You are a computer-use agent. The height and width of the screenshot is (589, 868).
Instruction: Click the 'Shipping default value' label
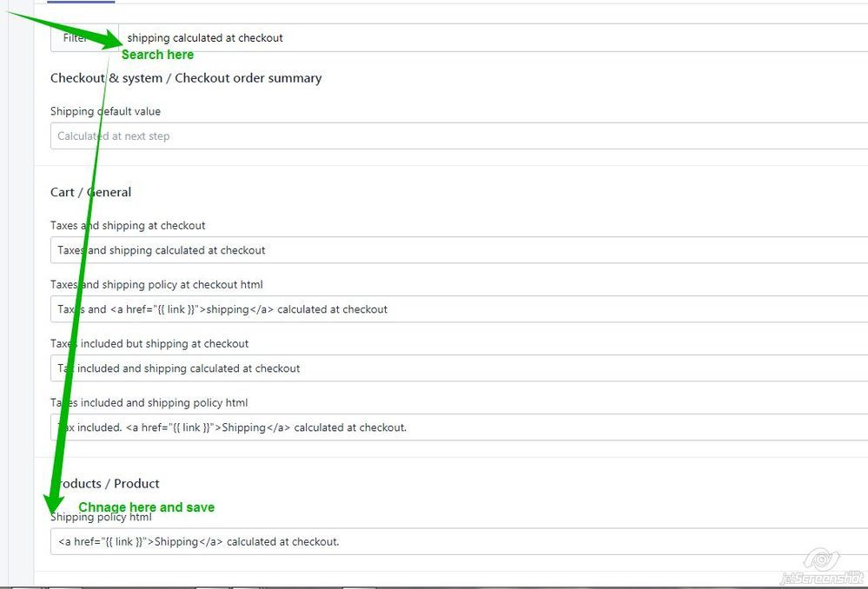click(x=105, y=111)
